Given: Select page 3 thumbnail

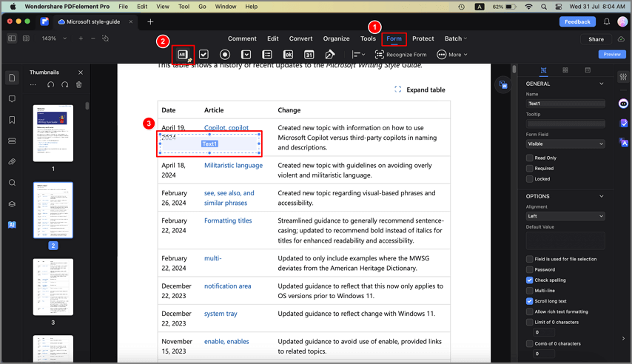Looking at the screenshot, I should coord(53,287).
